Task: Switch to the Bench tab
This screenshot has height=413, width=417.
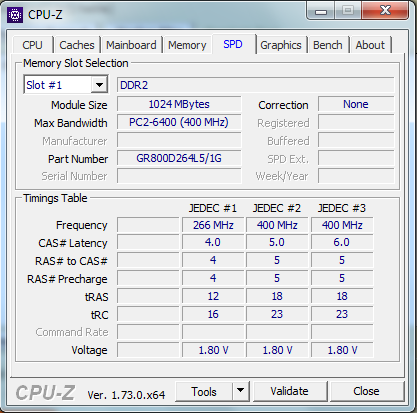Action: 328,45
